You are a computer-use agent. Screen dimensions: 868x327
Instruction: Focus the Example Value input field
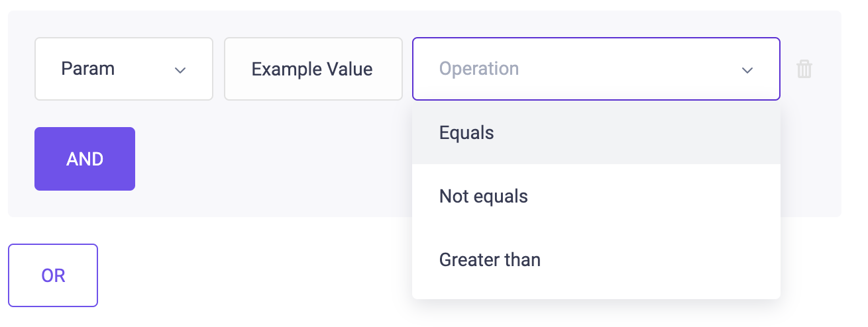(x=313, y=69)
